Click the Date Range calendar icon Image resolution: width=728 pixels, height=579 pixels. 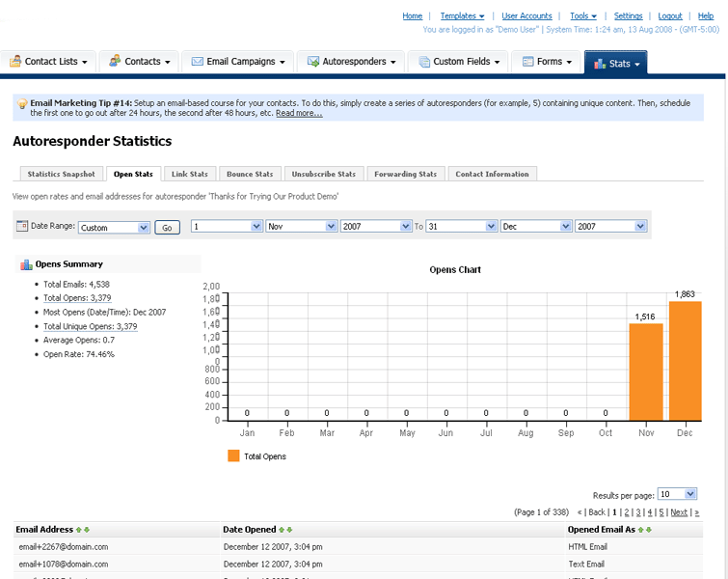(22, 226)
